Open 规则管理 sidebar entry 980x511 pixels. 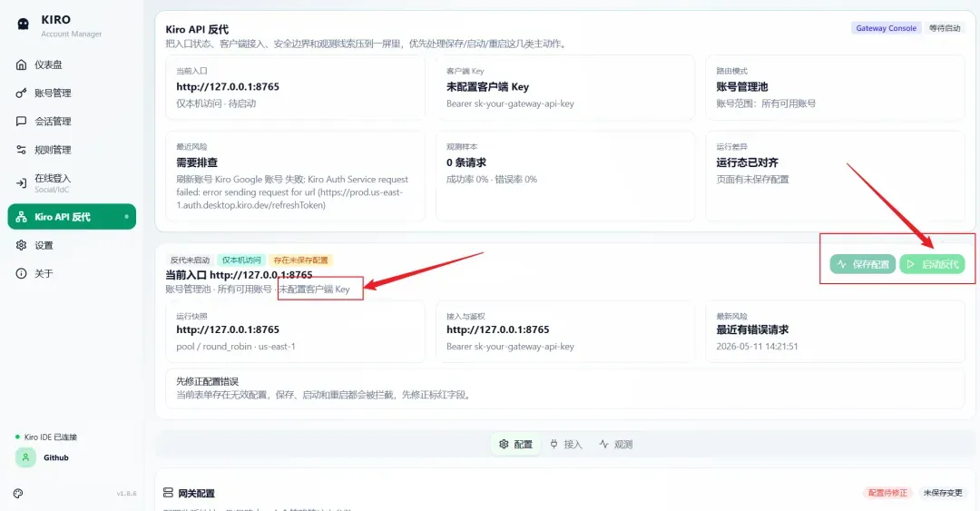pos(72,150)
